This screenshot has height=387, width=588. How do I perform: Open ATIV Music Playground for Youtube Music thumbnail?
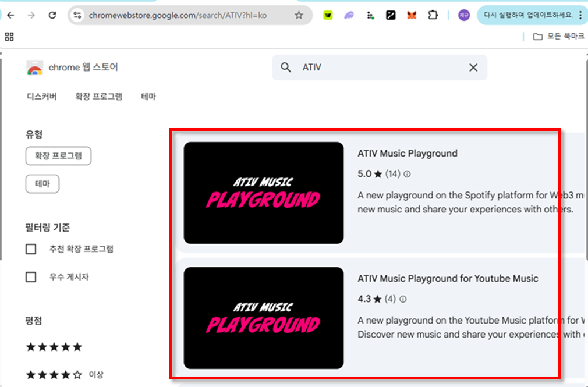264,318
